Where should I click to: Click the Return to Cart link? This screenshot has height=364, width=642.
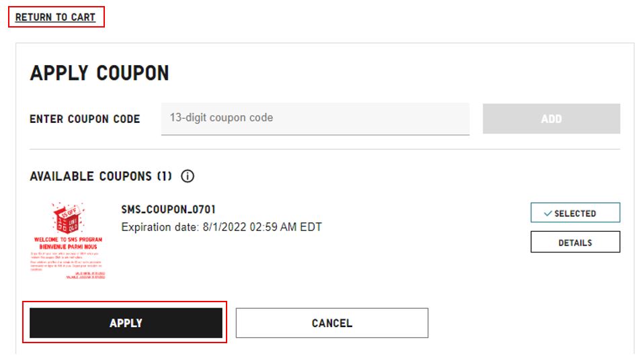coord(55,17)
